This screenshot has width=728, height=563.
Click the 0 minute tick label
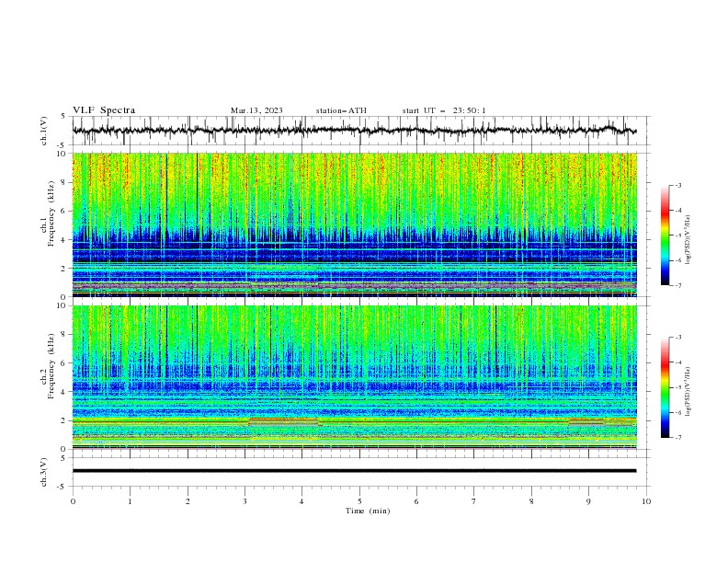[73, 501]
